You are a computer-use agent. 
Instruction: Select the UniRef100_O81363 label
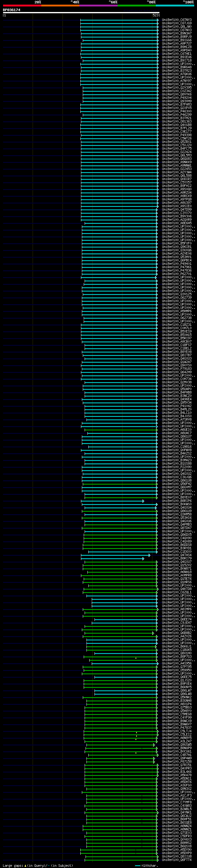click(x=176, y=121)
